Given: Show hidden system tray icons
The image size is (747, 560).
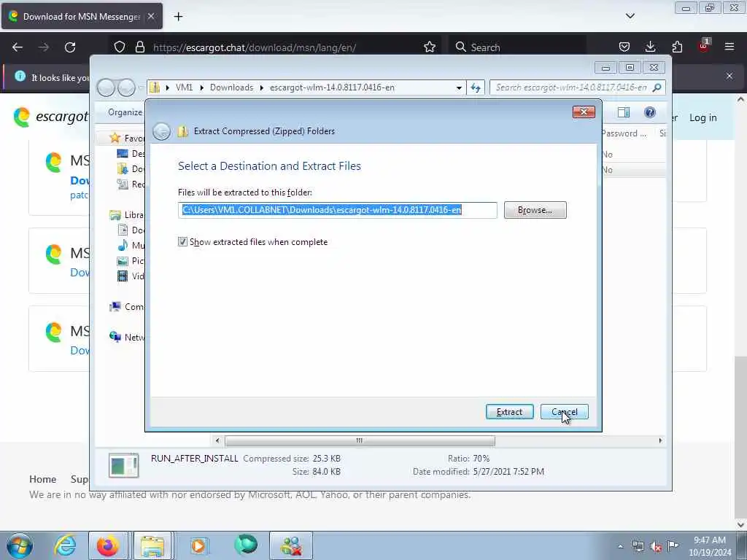Looking at the screenshot, I should (x=620, y=547).
